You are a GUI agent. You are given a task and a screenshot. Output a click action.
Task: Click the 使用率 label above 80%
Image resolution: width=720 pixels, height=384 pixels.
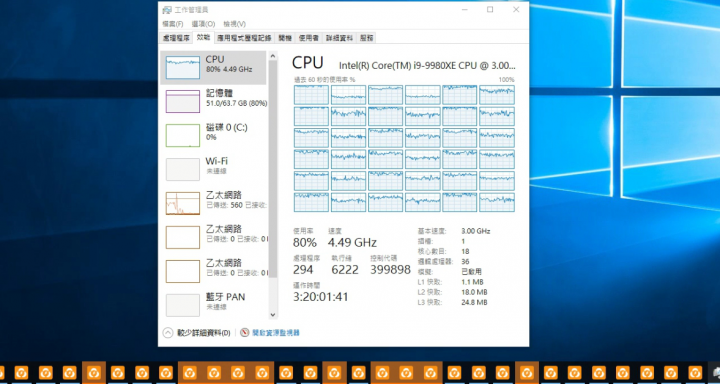click(303, 231)
